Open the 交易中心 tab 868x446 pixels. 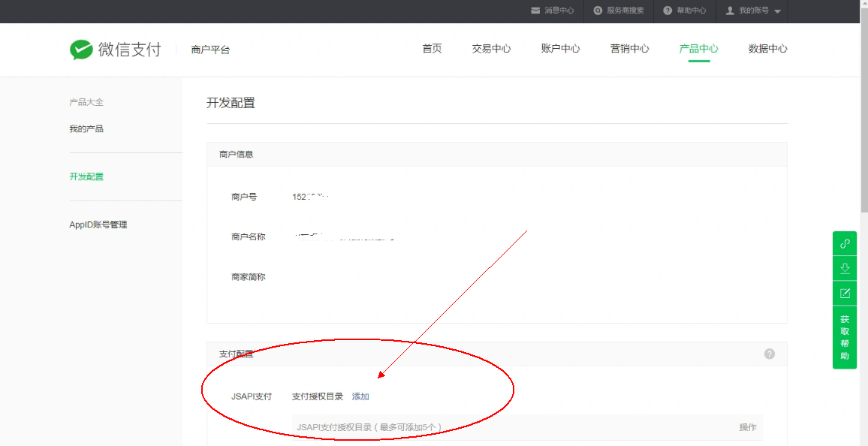point(491,49)
